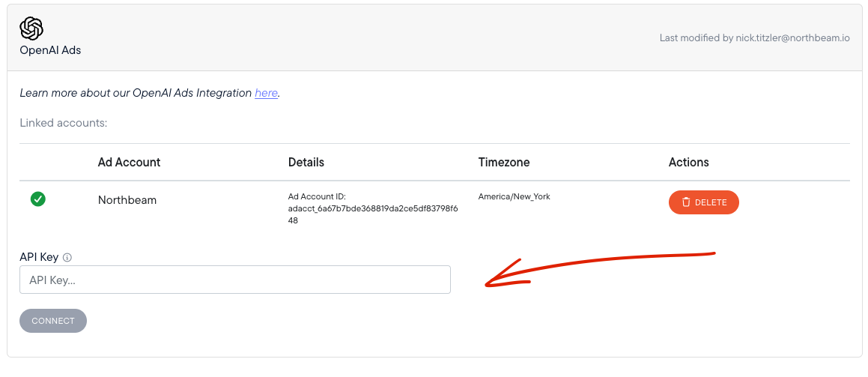868x377 pixels.
Task: Click the green connected checkmark for Northbeam
Action: pos(38,199)
